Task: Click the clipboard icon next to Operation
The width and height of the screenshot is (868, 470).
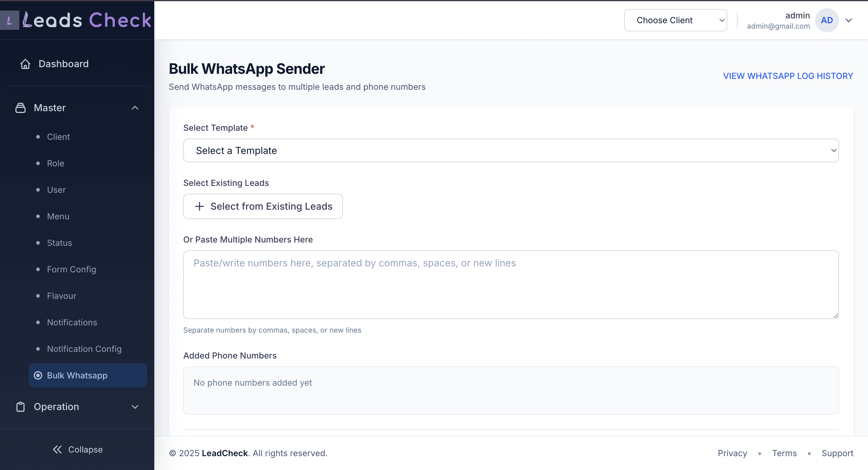Action: coord(20,407)
